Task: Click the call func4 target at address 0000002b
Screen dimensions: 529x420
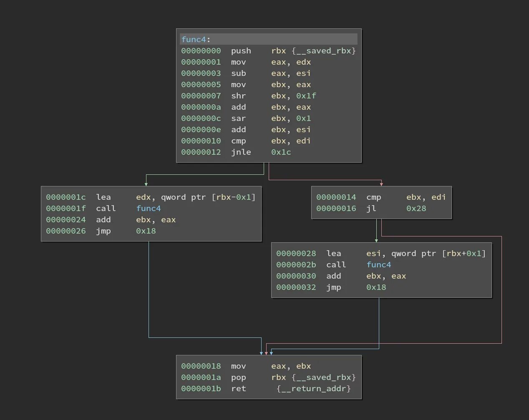Action: pyautogui.click(x=379, y=264)
